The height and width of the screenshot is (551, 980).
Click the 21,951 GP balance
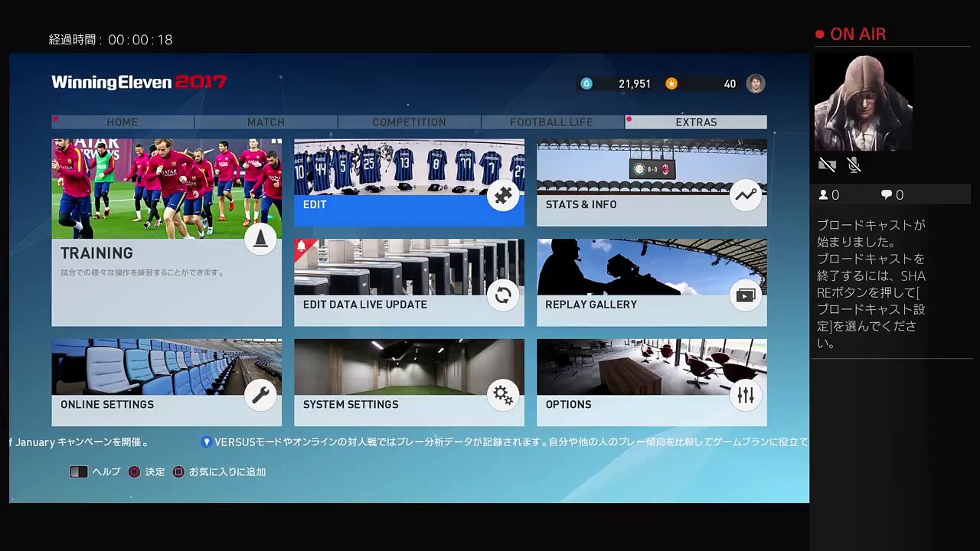(x=635, y=84)
